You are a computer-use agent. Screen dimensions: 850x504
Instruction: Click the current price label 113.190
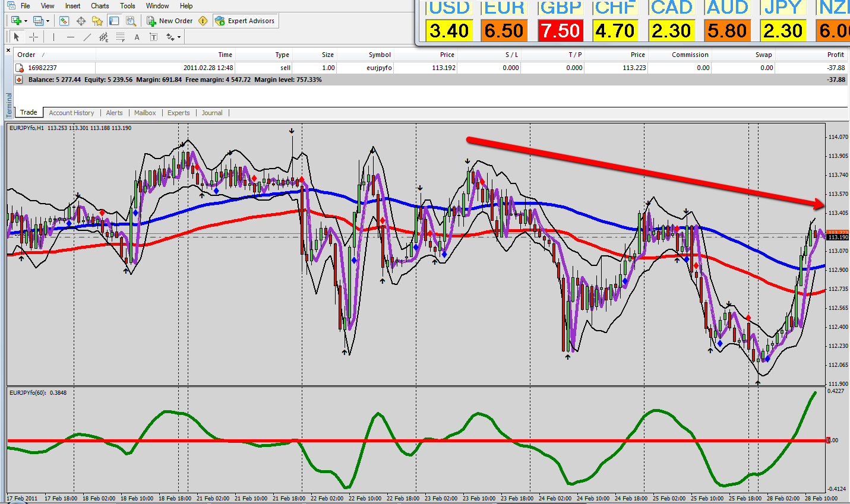click(x=838, y=237)
